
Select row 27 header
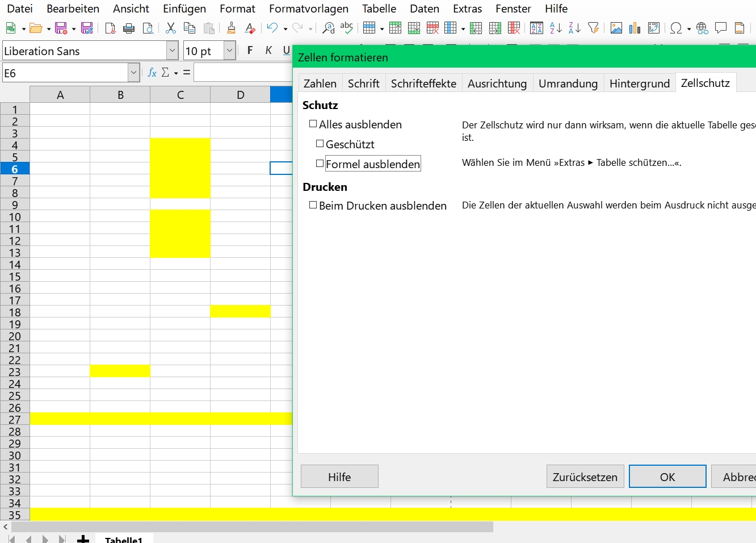[x=15, y=419]
